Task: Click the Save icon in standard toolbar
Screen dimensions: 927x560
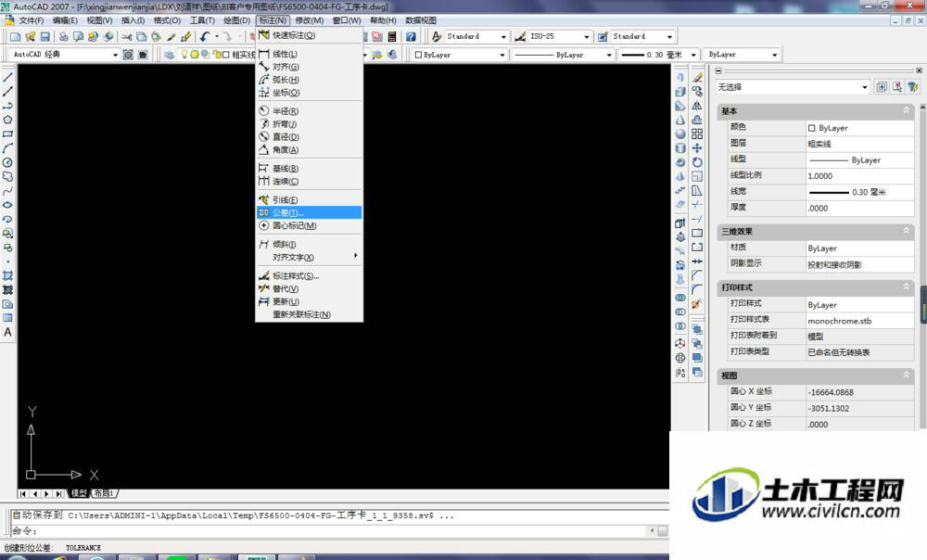Action: point(44,37)
